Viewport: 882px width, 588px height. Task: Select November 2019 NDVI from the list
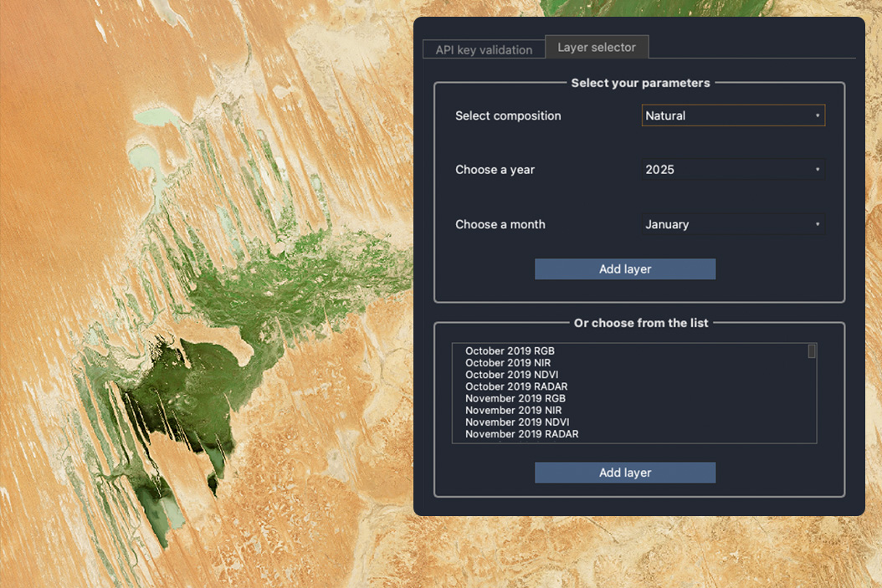click(x=517, y=422)
